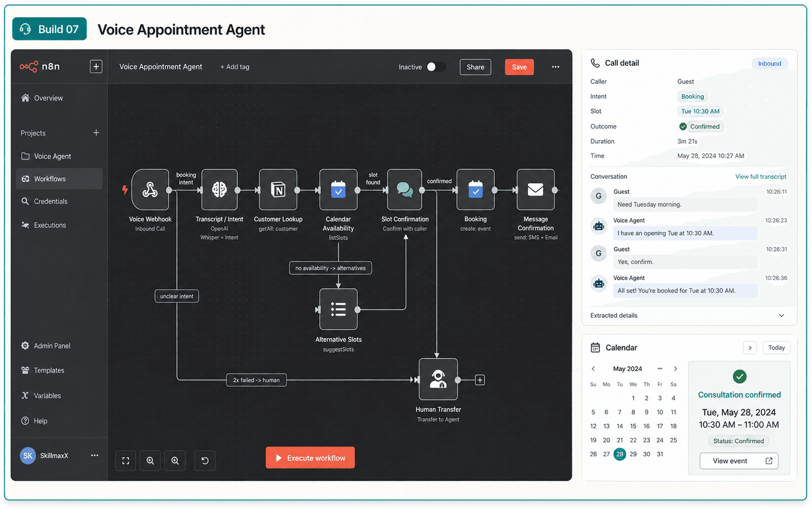
Task: Click the '2x failed -> human' label
Action: (x=256, y=380)
